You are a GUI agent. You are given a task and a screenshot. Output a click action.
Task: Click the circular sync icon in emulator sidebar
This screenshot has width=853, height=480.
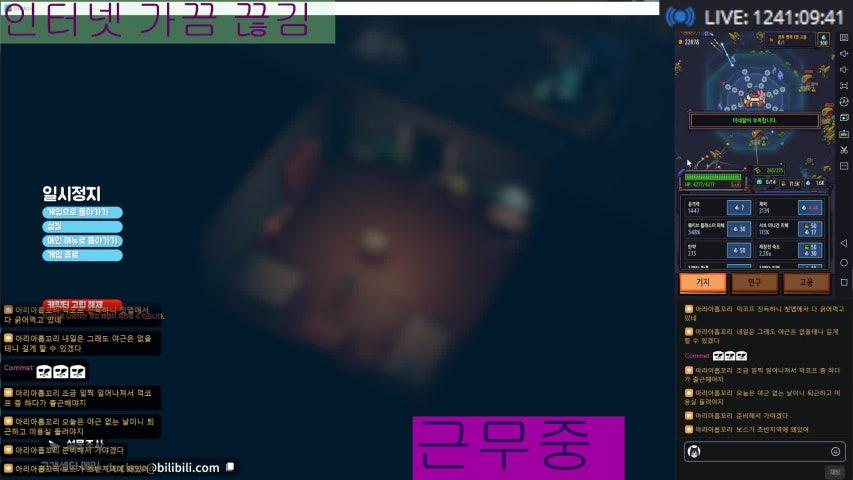tap(844, 102)
